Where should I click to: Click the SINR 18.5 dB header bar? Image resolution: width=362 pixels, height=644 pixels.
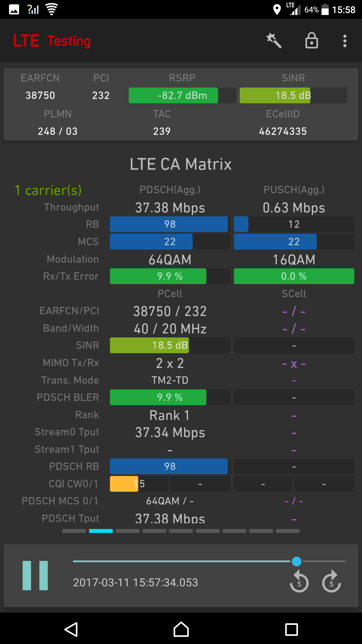(293, 96)
